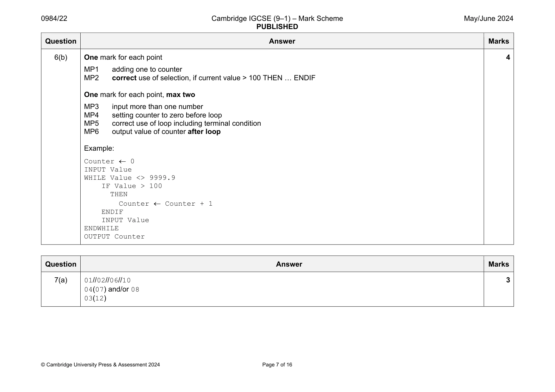Image resolution: width=555 pixels, height=392 pixels.
Task: Click the copyright notice in the footer
Action: 101,365
